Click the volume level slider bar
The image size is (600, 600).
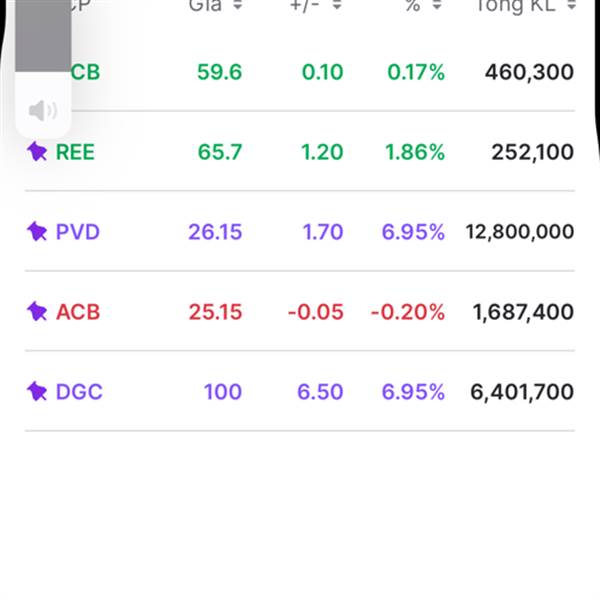click(x=43, y=40)
